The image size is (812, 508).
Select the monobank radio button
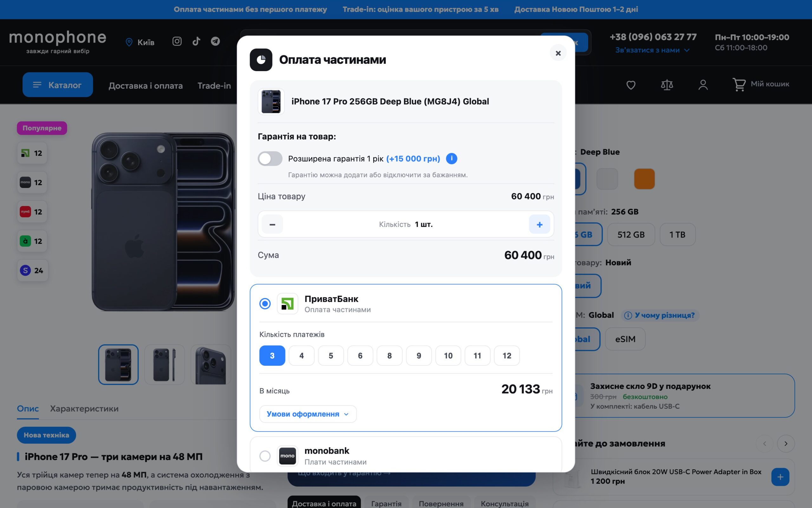point(265,456)
